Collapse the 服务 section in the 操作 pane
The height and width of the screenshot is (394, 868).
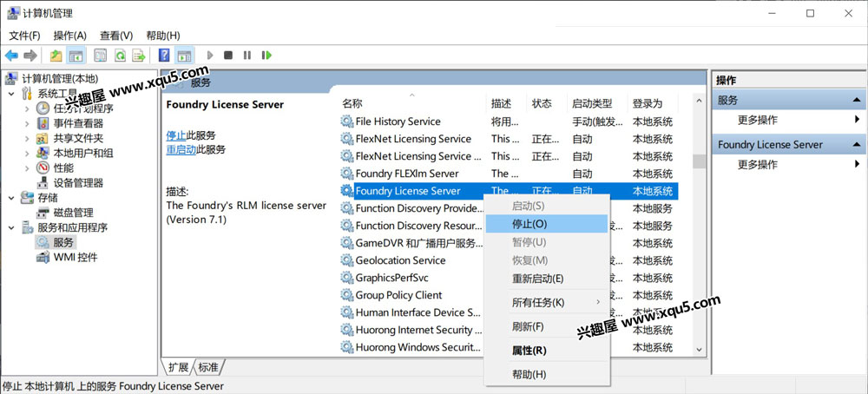(x=857, y=100)
